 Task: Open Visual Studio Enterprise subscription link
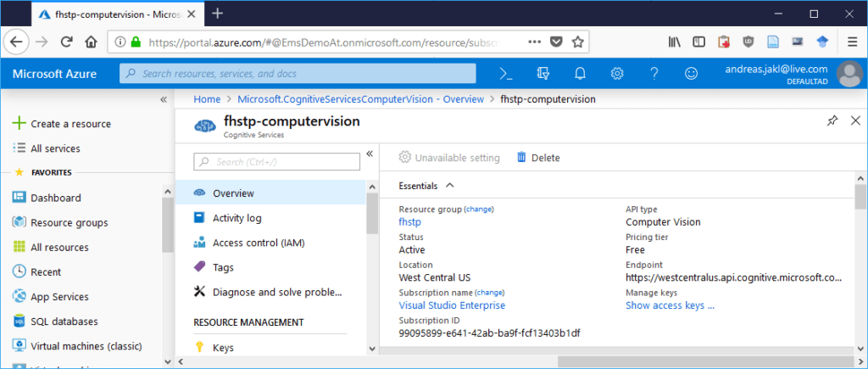(x=453, y=305)
